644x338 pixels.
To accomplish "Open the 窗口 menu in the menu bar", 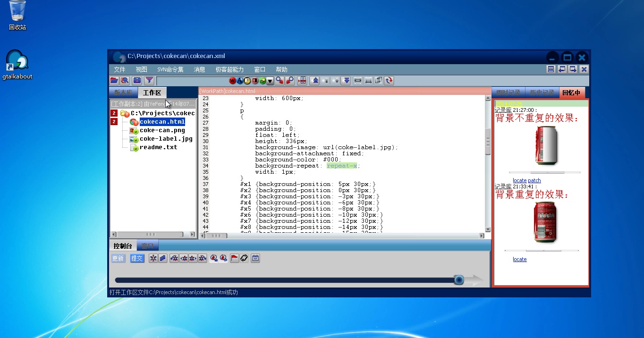I will [x=260, y=69].
